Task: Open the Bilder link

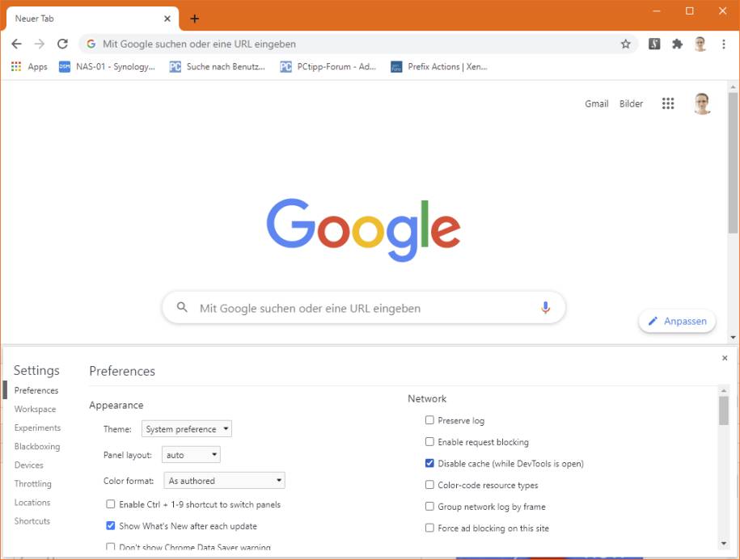Action: click(631, 103)
